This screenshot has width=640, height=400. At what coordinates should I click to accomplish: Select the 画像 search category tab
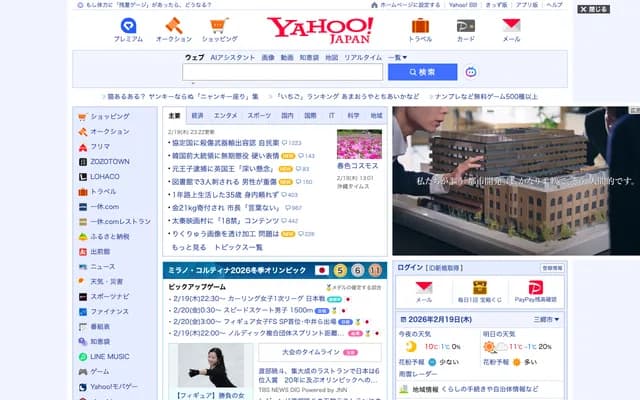pyautogui.click(x=267, y=57)
